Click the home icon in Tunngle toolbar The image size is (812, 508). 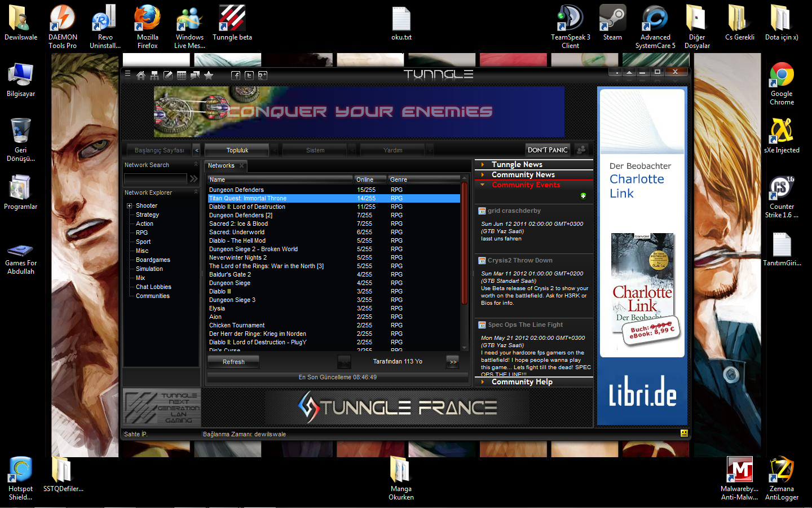[x=141, y=75]
